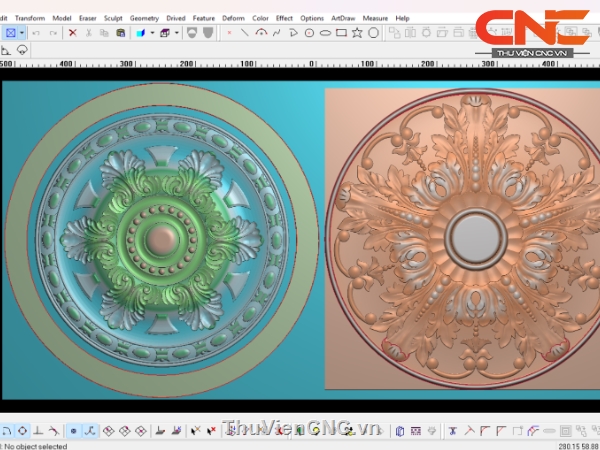Click the Cut scissors icon
This screenshot has width=600, height=450.
pyautogui.click(x=89, y=33)
